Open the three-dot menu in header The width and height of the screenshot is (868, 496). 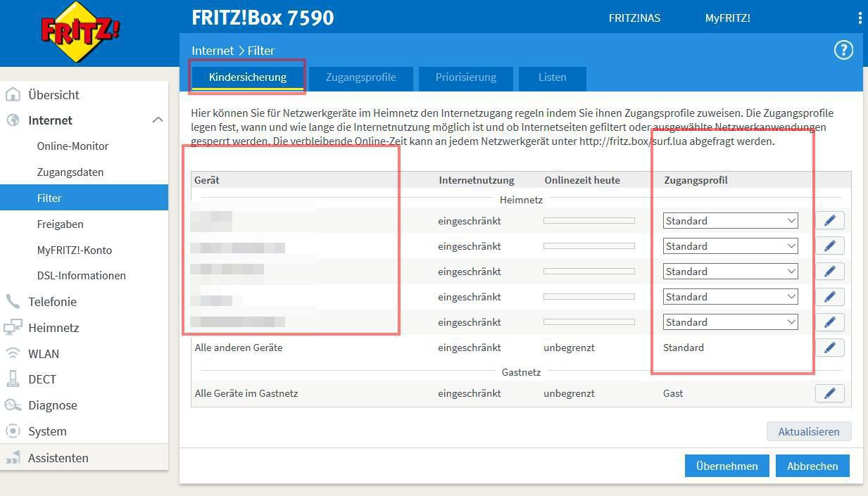coord(860,18)
